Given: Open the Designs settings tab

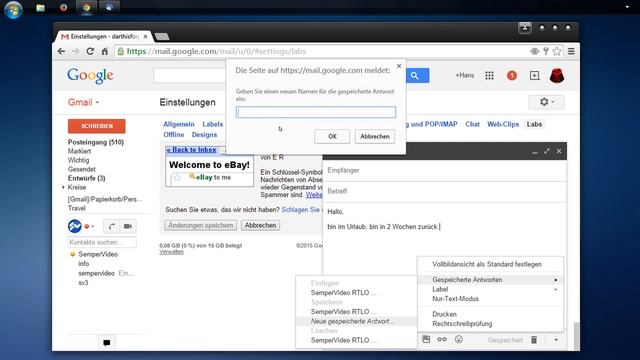Looking at the screenshot, I should (204, 135).
